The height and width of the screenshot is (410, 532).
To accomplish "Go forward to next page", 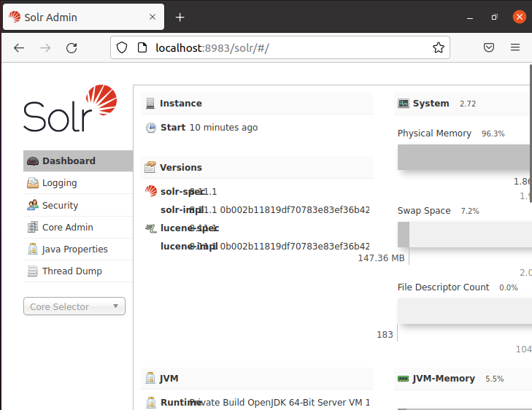I will tap(45, 48).
